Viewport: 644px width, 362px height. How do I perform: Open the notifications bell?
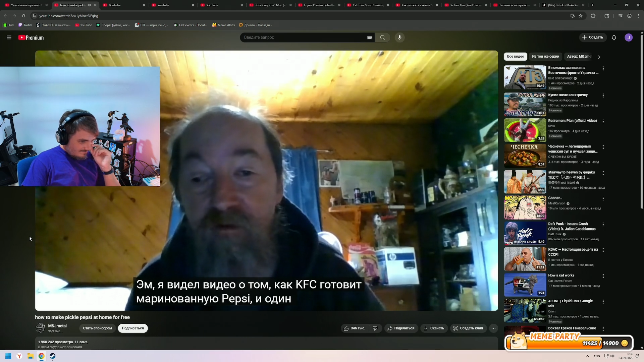tap(614, 38)
